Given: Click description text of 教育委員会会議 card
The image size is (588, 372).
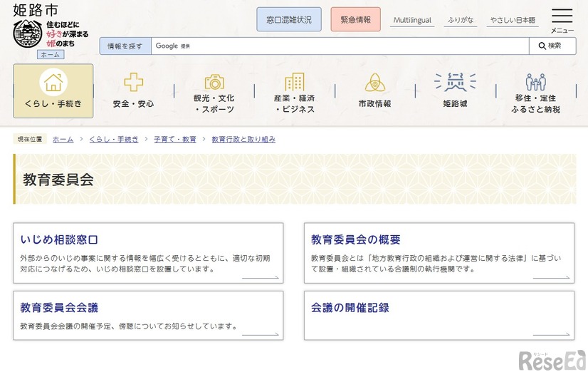Looking at the screenshot, I should tap(129, 326).
